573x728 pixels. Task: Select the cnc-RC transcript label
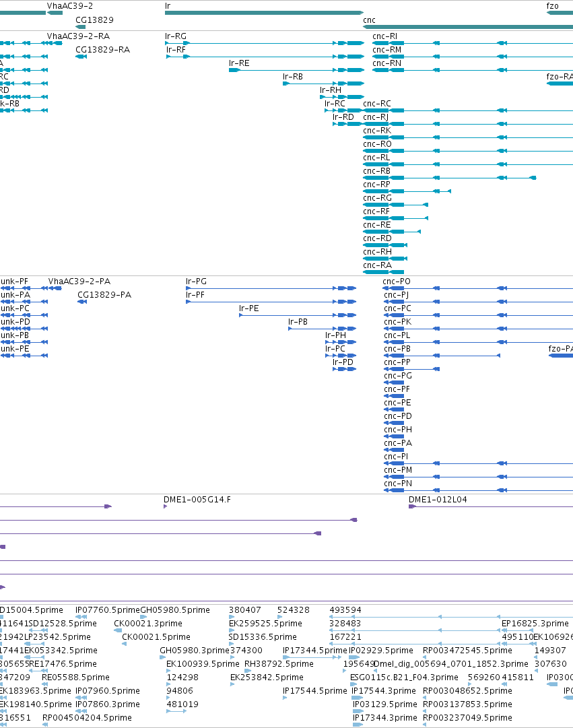(x=377, y=104)
